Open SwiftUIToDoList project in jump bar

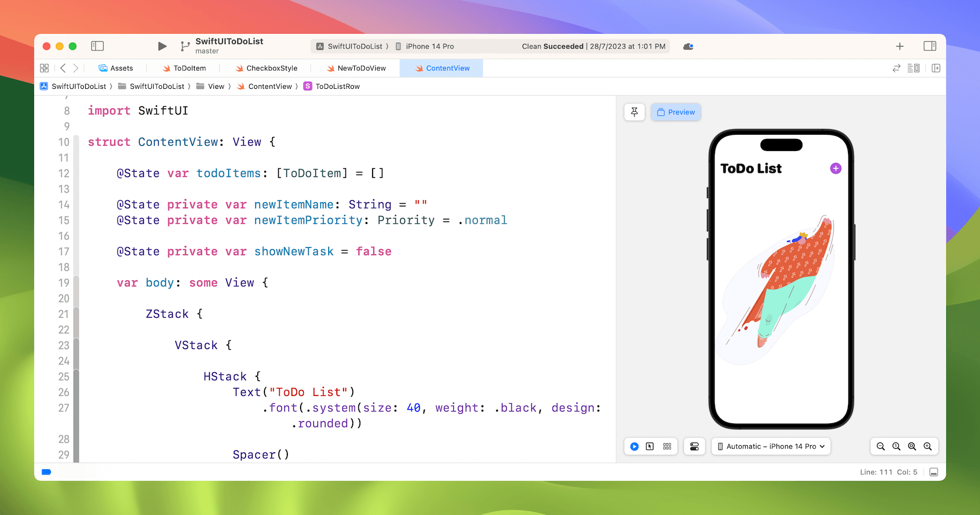(73, 86)
